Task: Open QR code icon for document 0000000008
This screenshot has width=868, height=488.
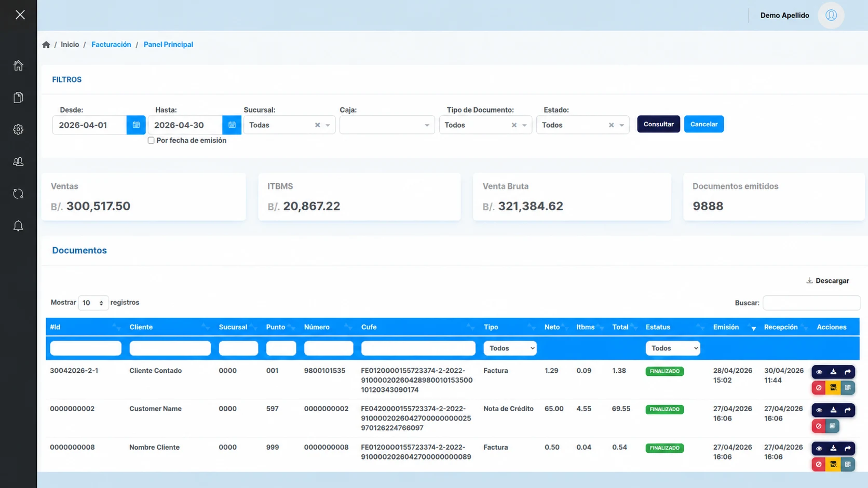Action: click(848, 464)
